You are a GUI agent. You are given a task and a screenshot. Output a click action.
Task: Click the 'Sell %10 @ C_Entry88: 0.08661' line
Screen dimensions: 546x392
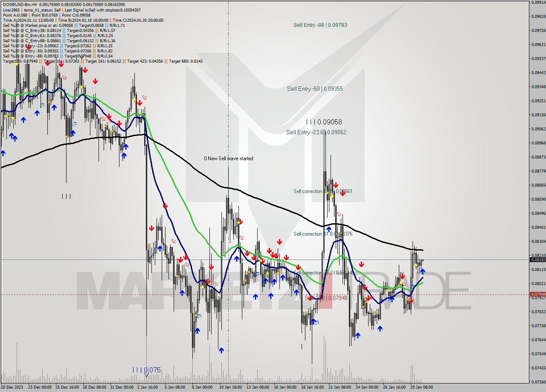(x=59, y=40)
